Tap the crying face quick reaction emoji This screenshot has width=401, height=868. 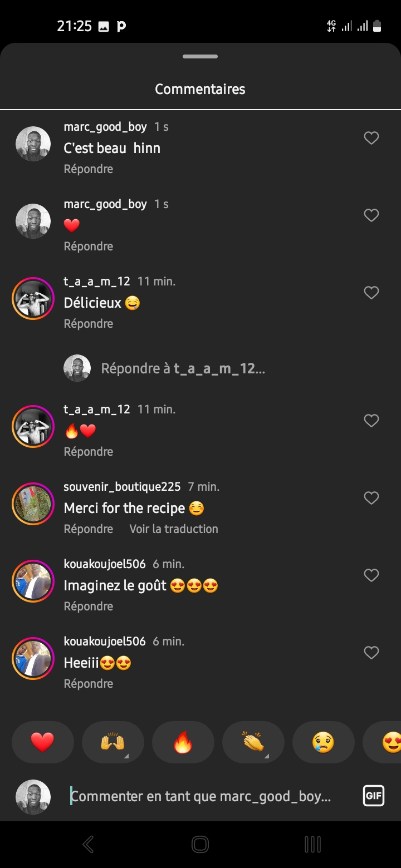tap(323, 742)
